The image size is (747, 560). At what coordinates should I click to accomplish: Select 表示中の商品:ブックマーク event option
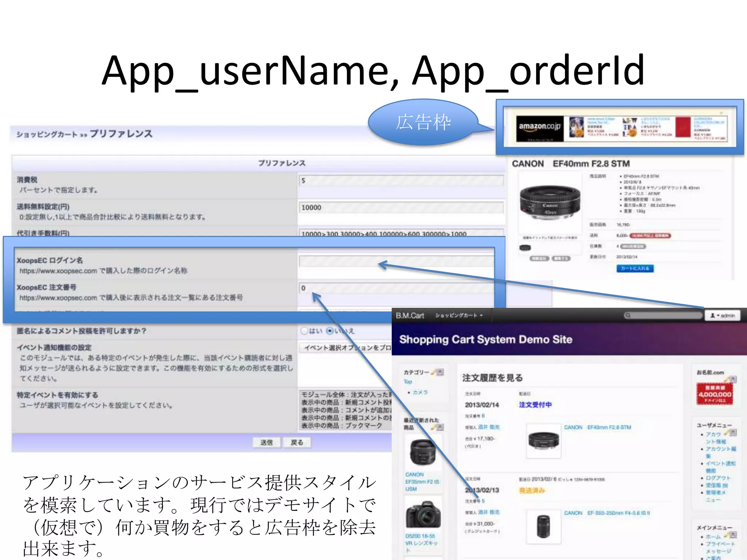342,425
